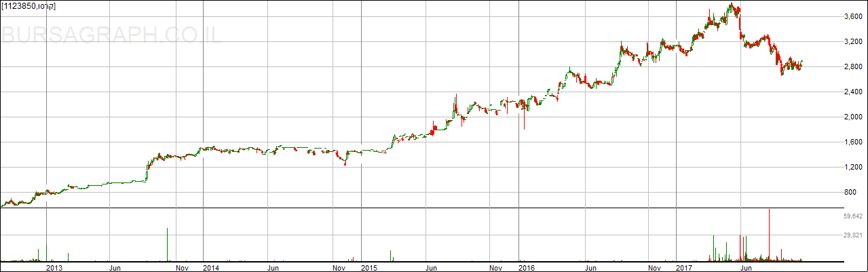
Task: Click the 59,642 volume axis label
Action: (x=852, y=216)
